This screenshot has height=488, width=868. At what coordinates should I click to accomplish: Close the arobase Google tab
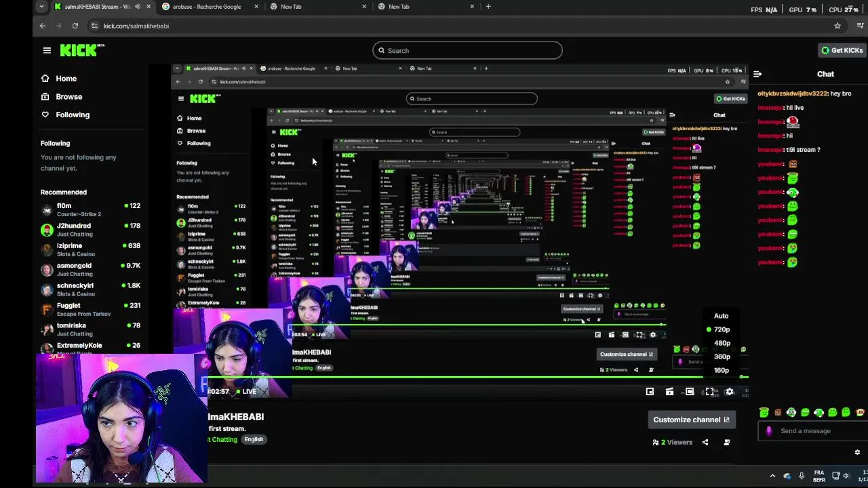[256, 7]
